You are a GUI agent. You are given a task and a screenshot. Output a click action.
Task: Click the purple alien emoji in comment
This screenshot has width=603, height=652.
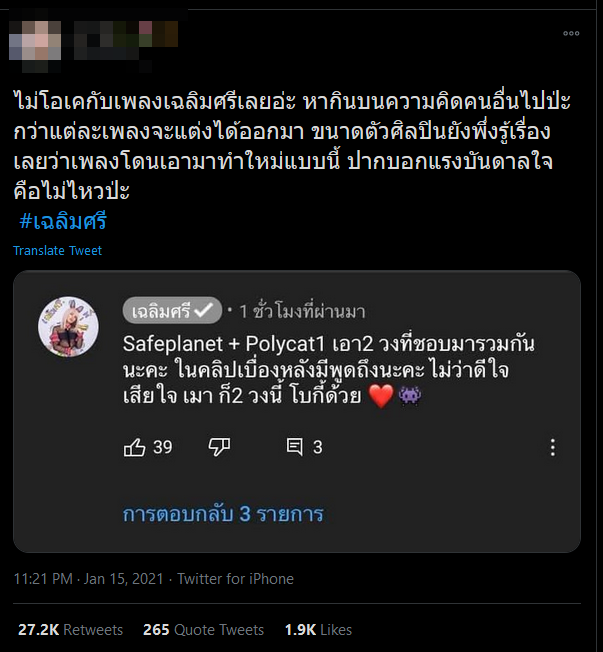click(x=410, y=396)
